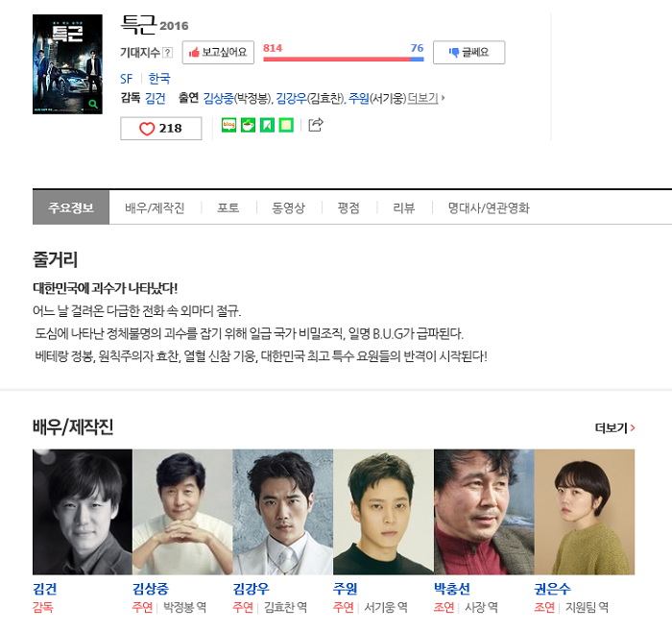
Task: Click the red-blue expectation ratio bar
Action: click(x=344, y=60)
